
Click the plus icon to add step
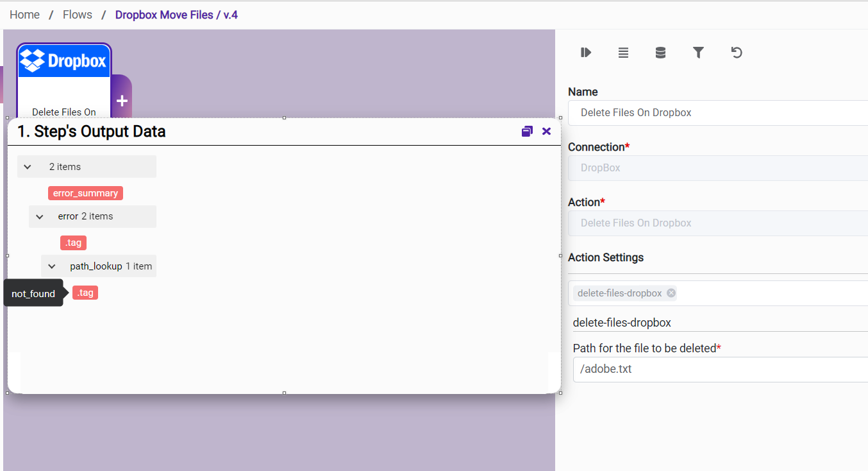pyautogui.click(x=122, y=101)
